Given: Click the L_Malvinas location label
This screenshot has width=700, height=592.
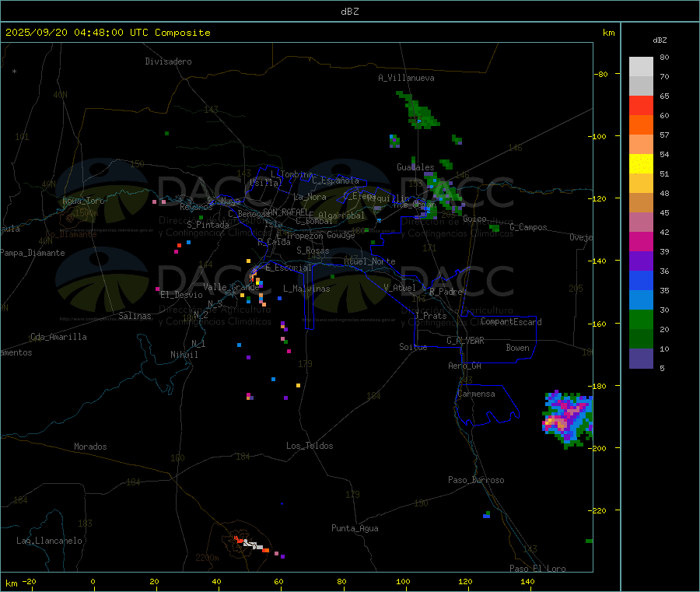Looking at the screenshot, I should (306, 289).
